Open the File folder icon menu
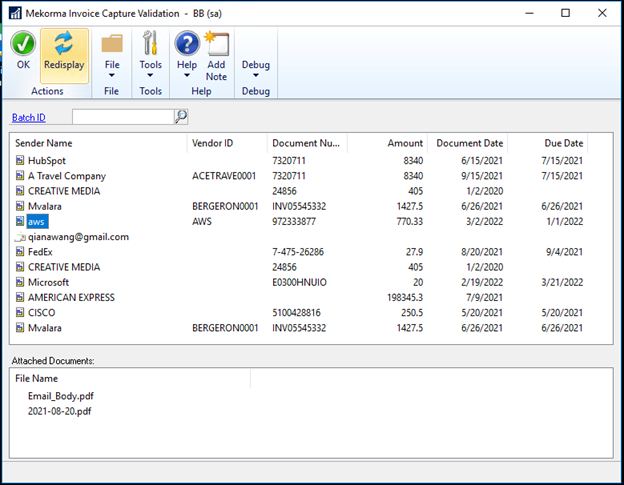This screenshot has width=624, height=485. coord(112,43)
